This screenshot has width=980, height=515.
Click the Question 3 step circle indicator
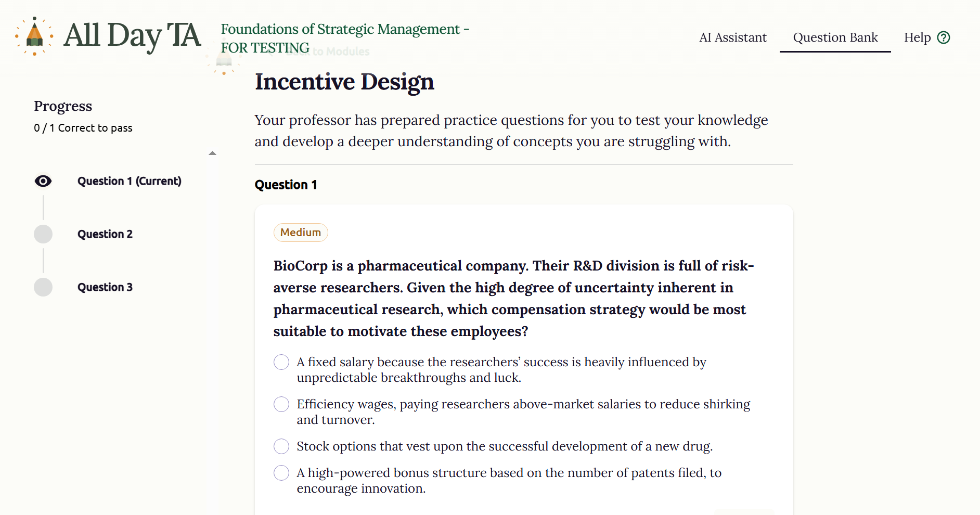(43, 287)
